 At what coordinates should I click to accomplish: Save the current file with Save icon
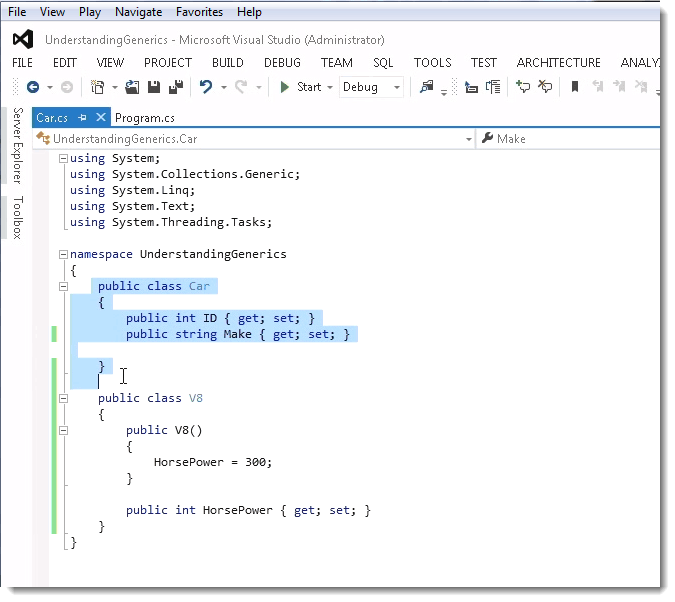coord(154,87)
